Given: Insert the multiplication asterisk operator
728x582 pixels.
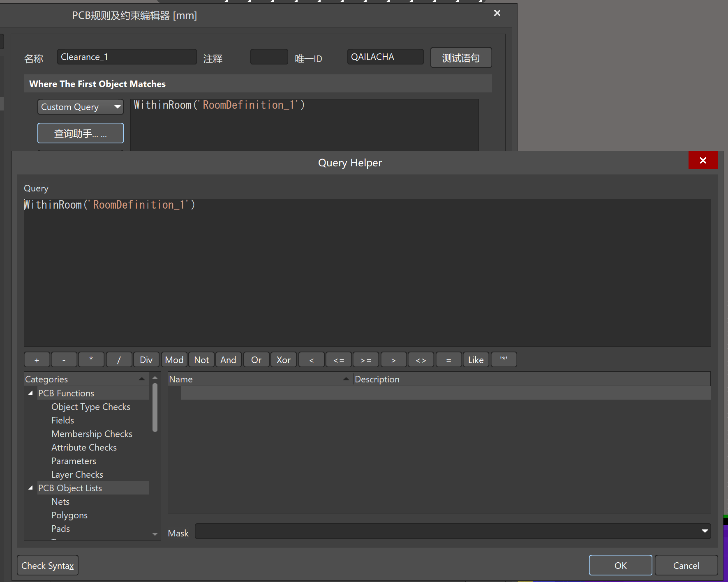Looking at the screenshot, I should [91, 360].
